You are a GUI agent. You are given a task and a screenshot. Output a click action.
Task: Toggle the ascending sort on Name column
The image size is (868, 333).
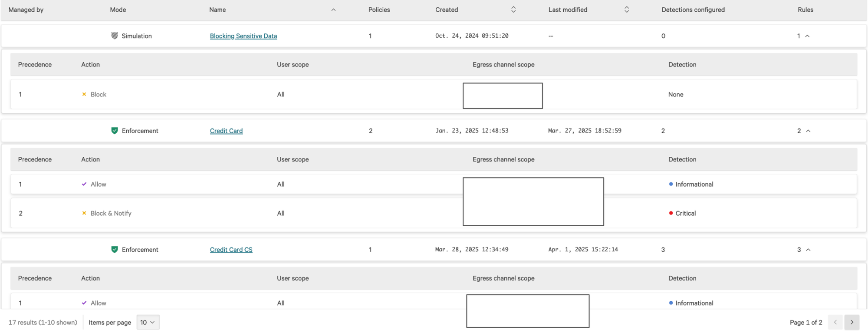coord(334,9)
